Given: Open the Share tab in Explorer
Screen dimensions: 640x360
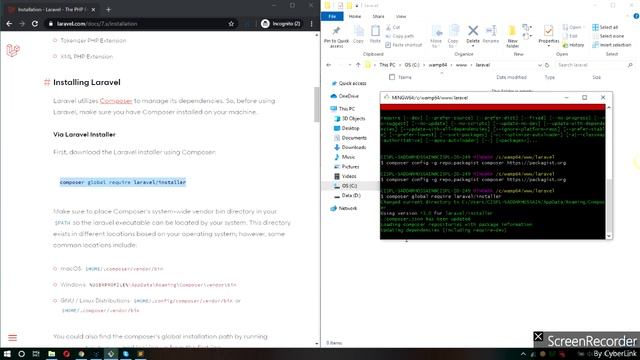Looking at the screenshot, I should coord(378,16).
